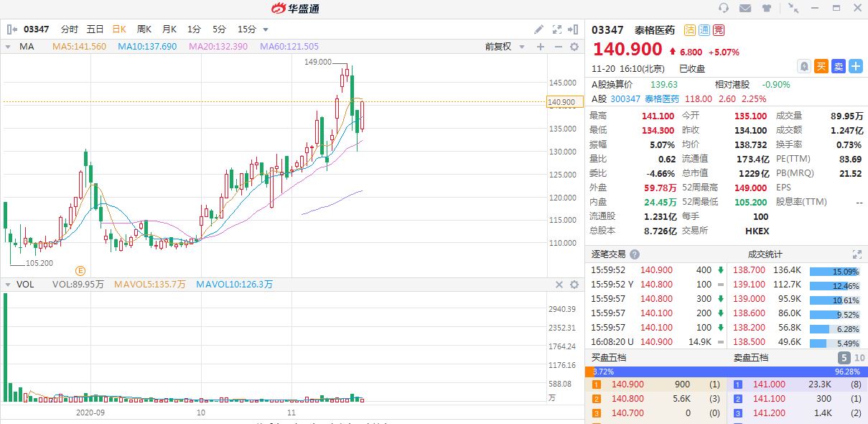This screenshot has width=868, height=424.
Task: Select the chart drawing pencil tool
Action: (x=539, y=29)
